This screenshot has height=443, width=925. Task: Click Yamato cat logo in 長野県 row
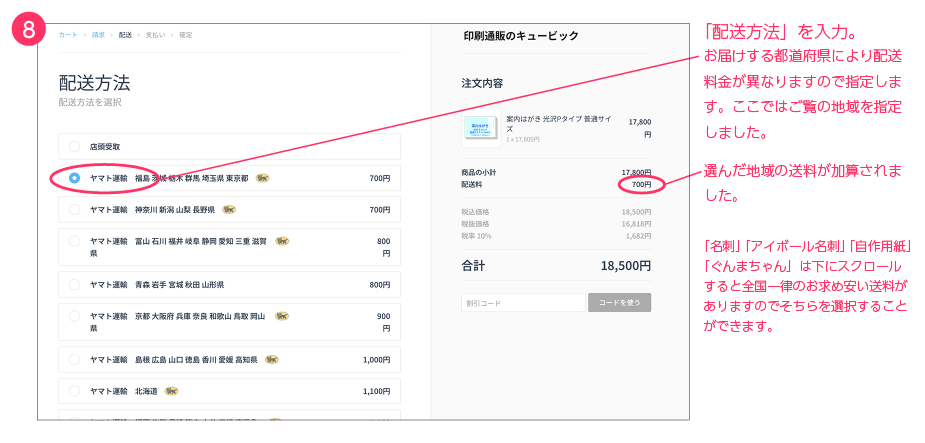click(229, 210)
